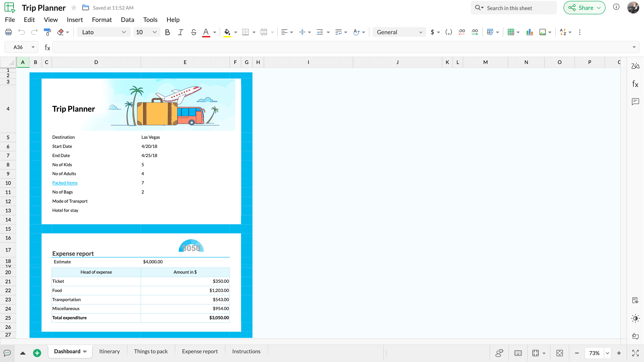Image resolution: width=644 pixels, height=362 pixels.
Task: Apply strikethrough formatting
Action: 193,32
